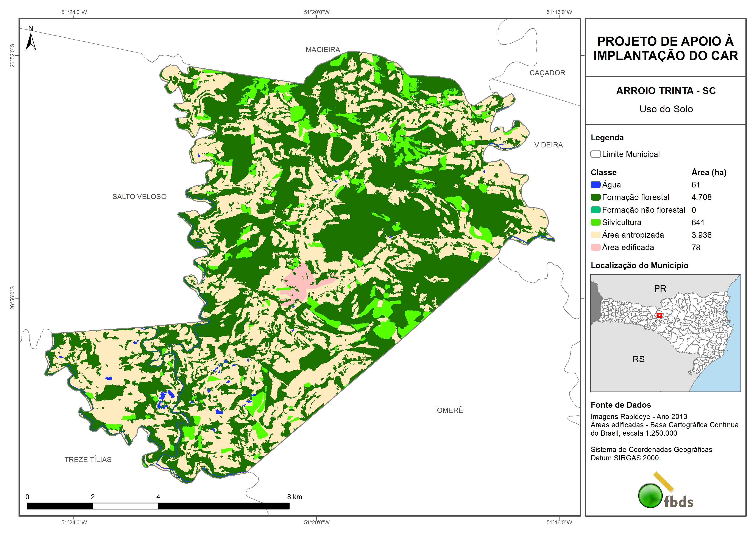
Task: Click the Área antropizada beige swatch
Action: click(595, 235)
